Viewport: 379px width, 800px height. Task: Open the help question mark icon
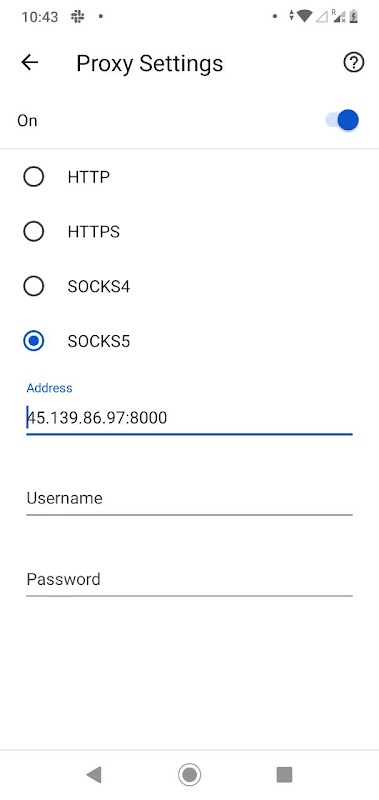coord(353,63)
